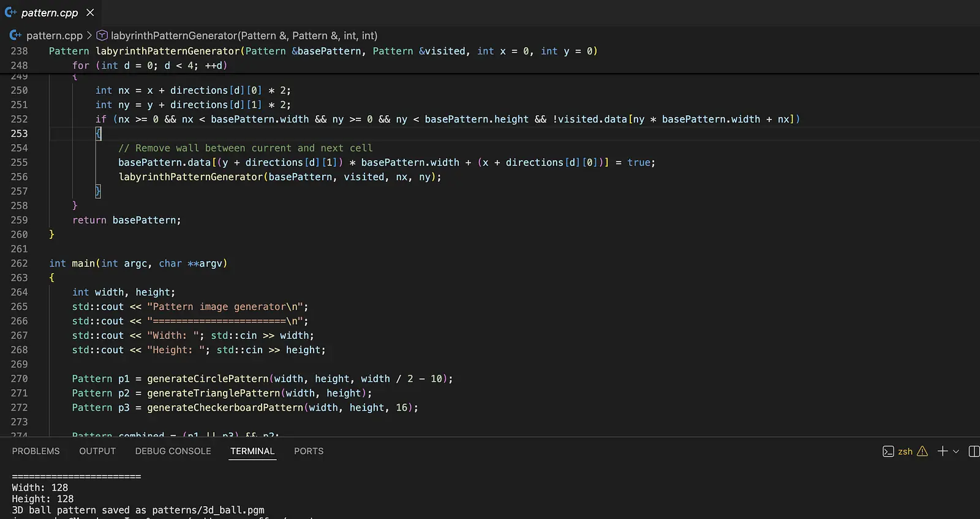
Task: Click the C++ icon in the breadcrumb
Action: coord(15,36)
